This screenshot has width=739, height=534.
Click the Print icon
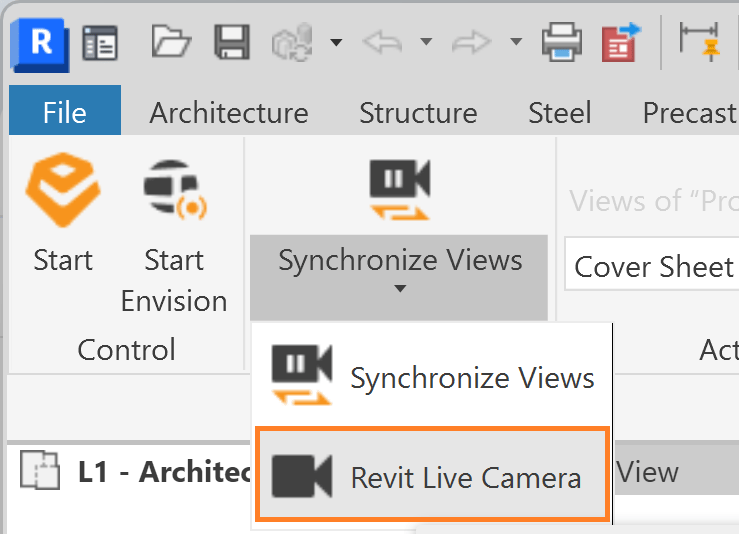point(561,42)
